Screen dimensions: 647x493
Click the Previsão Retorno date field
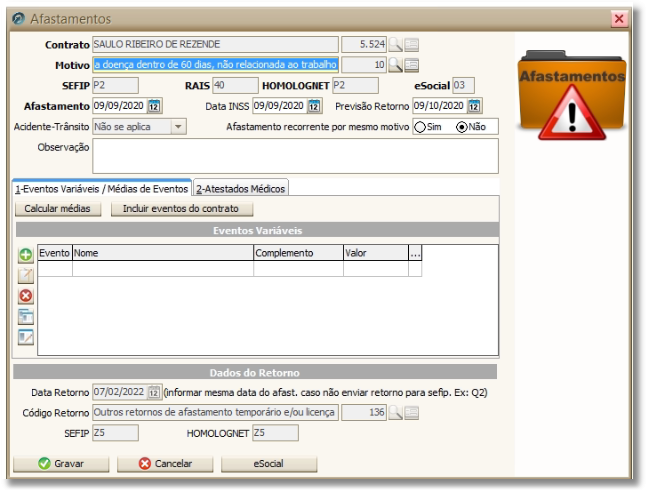(x=439, y=106)
